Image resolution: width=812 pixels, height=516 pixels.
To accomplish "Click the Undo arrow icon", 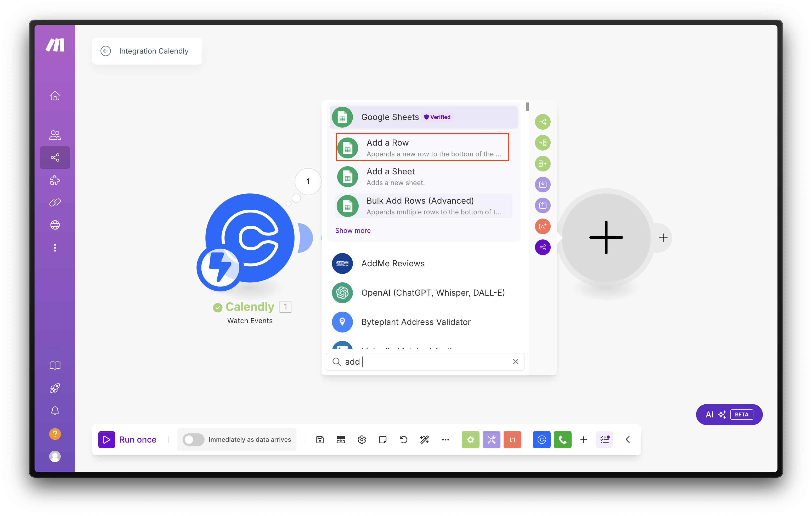I will coord(403,439).
